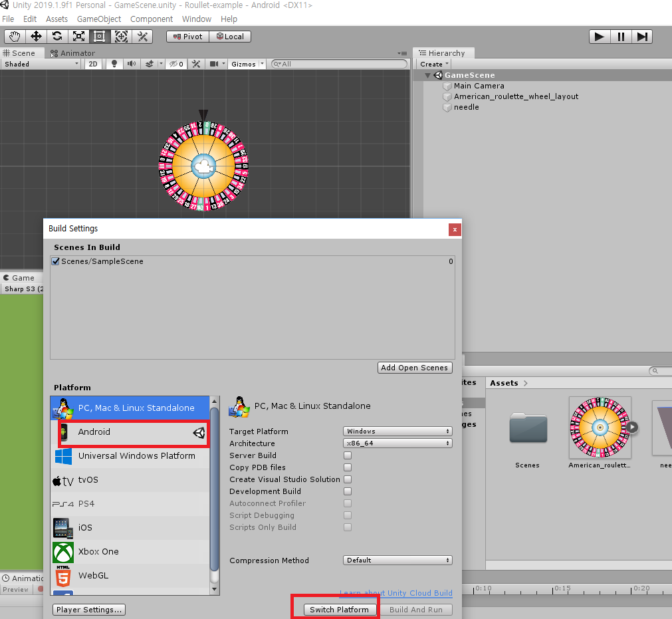
Task: Select PS4 platform
Action: [130, 504]
